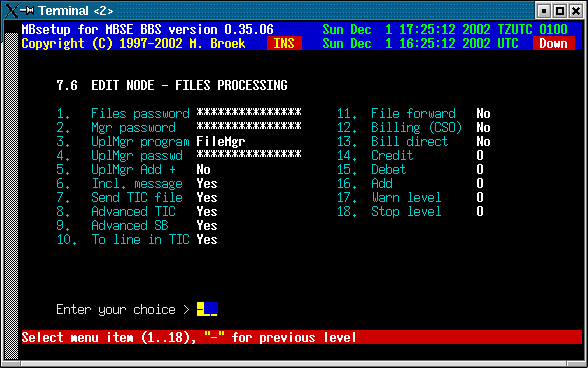Click the red Down status indicator
Viewport: 588px width, 368px height.
[554, 43]
